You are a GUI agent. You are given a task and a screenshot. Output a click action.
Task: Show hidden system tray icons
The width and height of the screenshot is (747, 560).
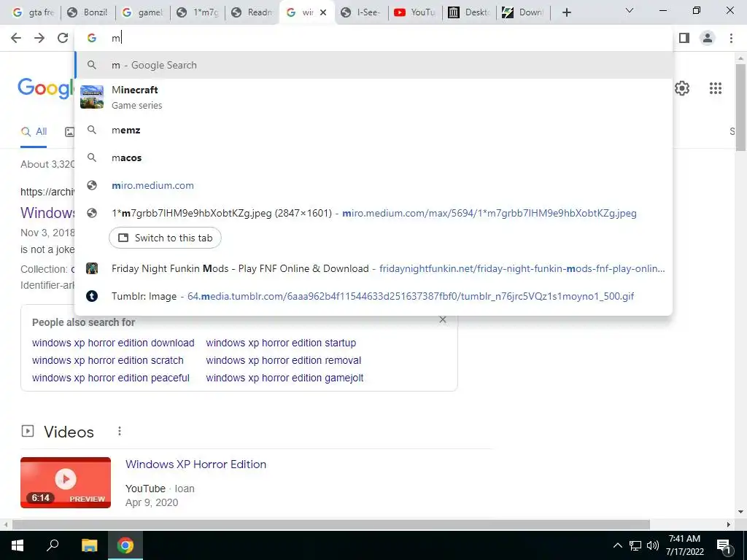617,545
